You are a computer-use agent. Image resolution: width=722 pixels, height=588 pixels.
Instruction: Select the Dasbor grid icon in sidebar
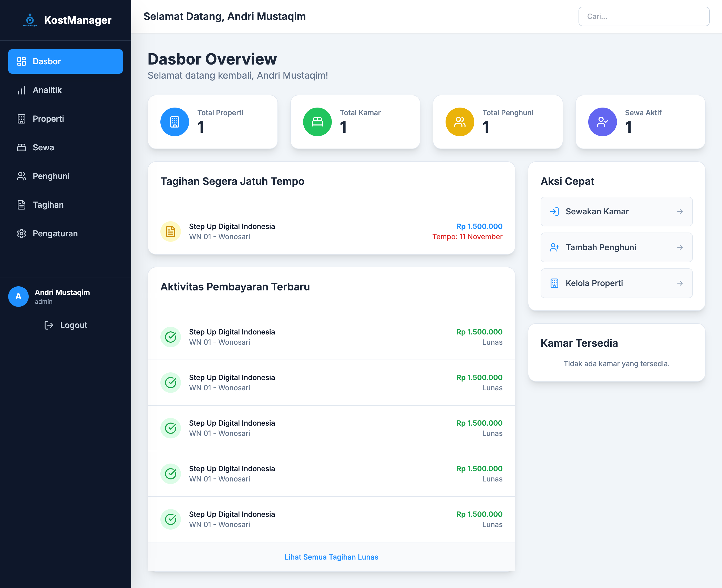(x=21, y=61)
